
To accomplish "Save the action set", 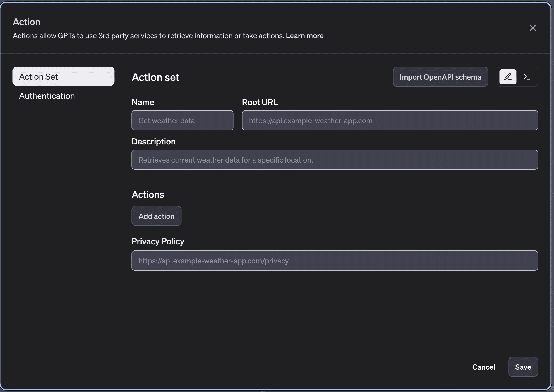I will 523,367.
